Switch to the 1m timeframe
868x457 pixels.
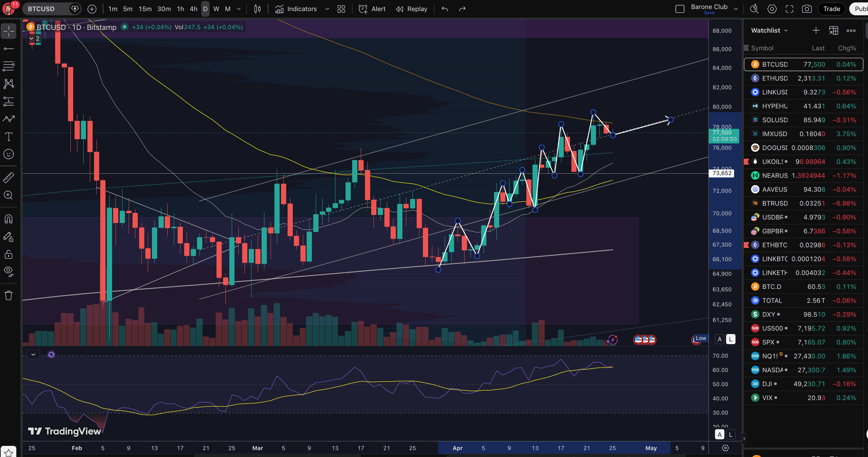pos(113,9)
